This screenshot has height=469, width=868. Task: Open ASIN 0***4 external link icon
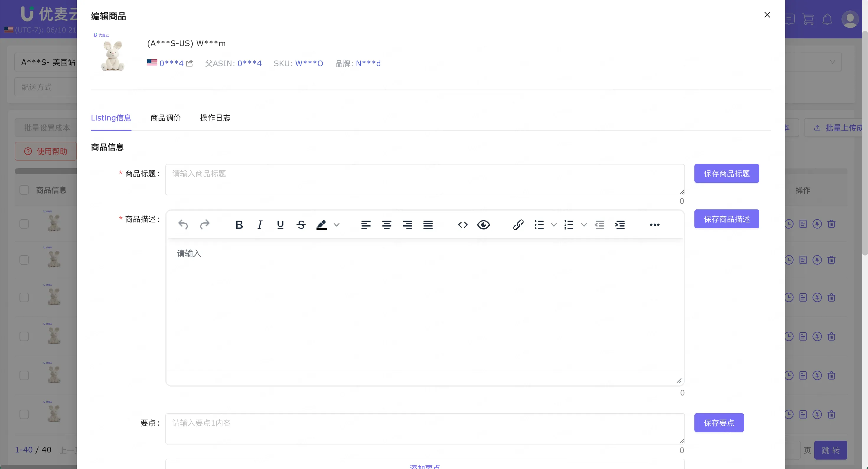click(189, 63)
